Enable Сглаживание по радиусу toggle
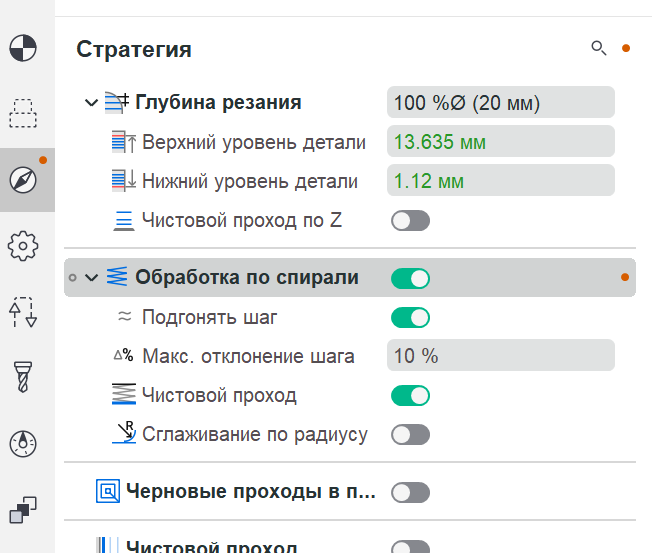 coord(410,434)
